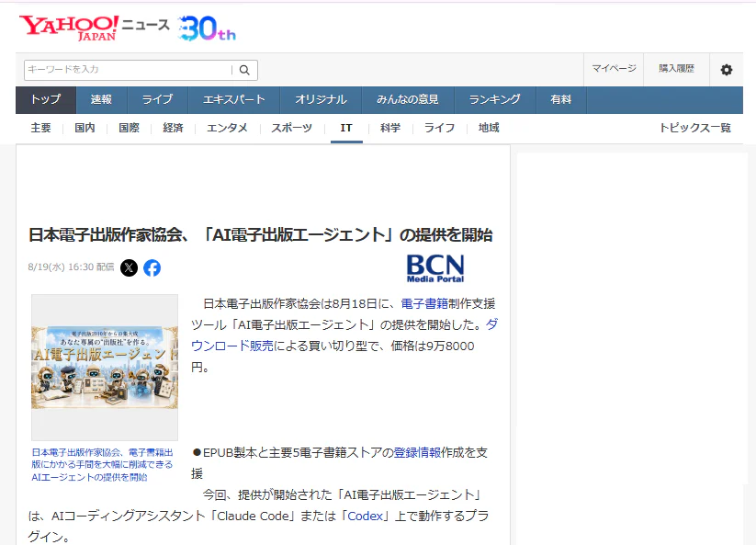Click the 30th anniversary logo

[207, 28]
